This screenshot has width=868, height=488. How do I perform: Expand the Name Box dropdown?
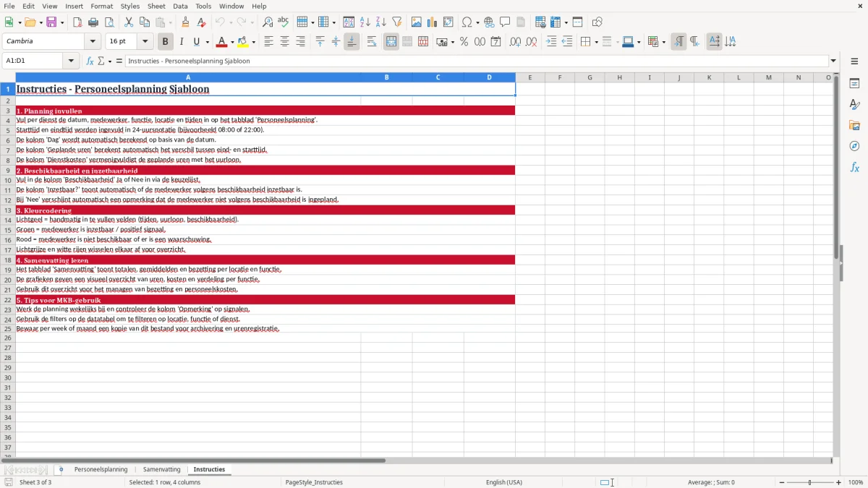click(71, 61)
